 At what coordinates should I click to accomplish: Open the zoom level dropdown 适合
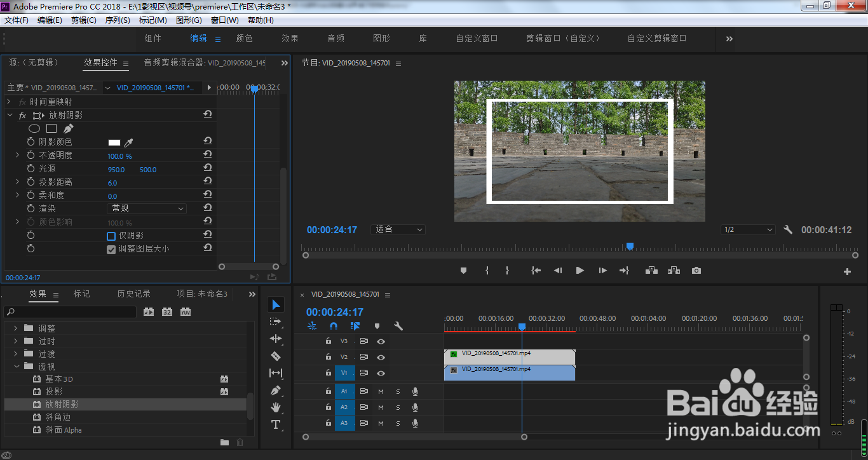coord(398,229)
